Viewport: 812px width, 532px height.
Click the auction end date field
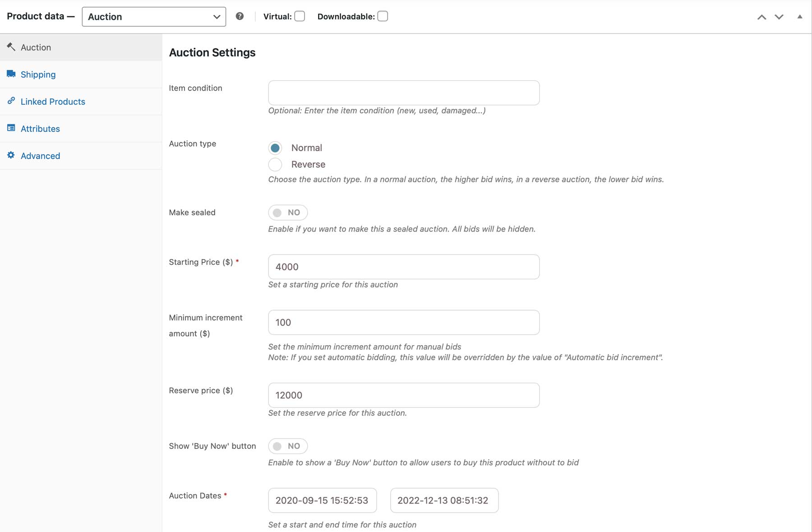[x=444, y=500]
